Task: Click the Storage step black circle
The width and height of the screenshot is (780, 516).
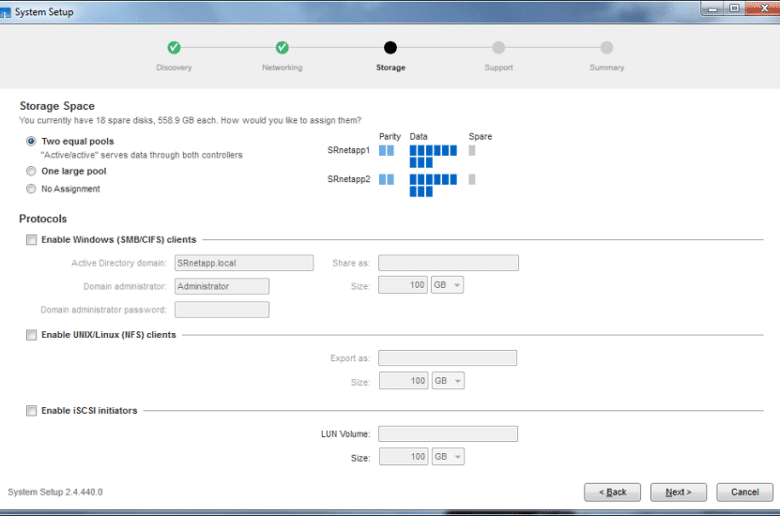Action: [390, 48]
